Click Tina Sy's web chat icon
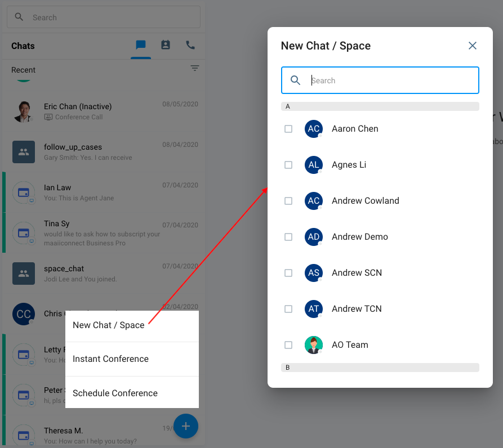 tap(24, 233)
